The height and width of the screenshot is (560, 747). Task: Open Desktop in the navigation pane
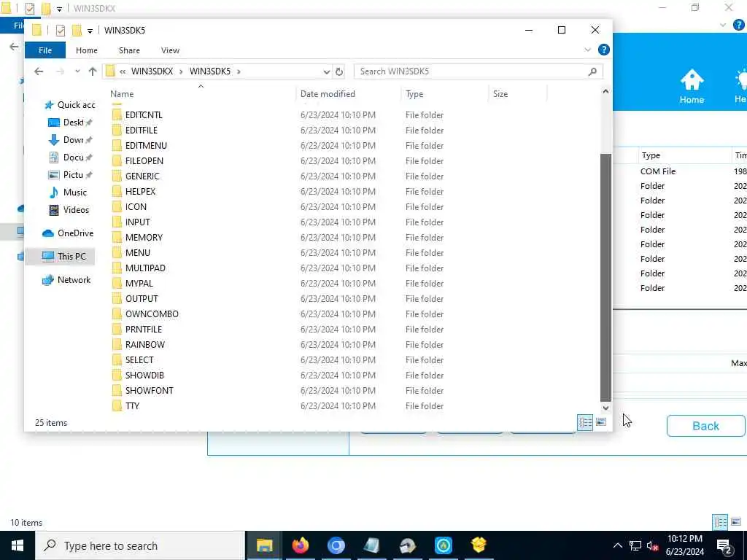pyautogui.click(x=70, y=122)
